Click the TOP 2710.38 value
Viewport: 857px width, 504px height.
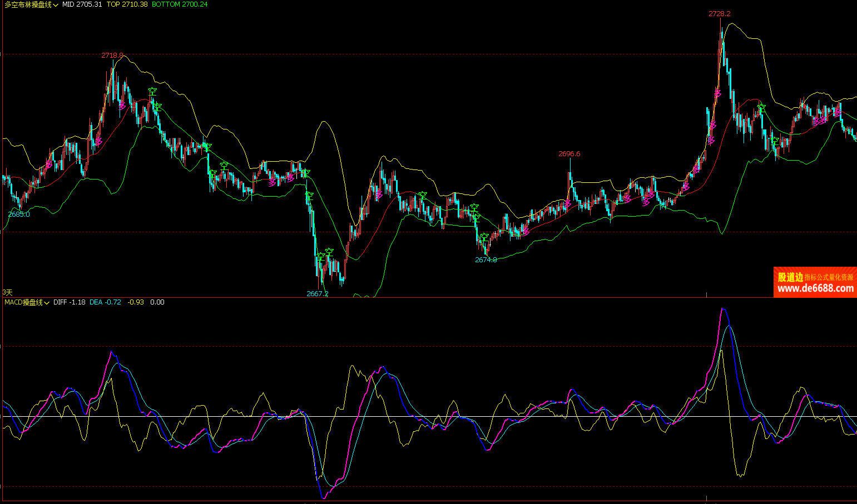pos(127,4)
